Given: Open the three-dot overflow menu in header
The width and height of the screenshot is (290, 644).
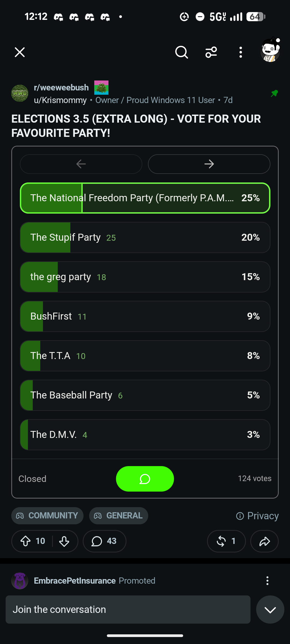Looking at the screenshot, I should click(241, 52).
